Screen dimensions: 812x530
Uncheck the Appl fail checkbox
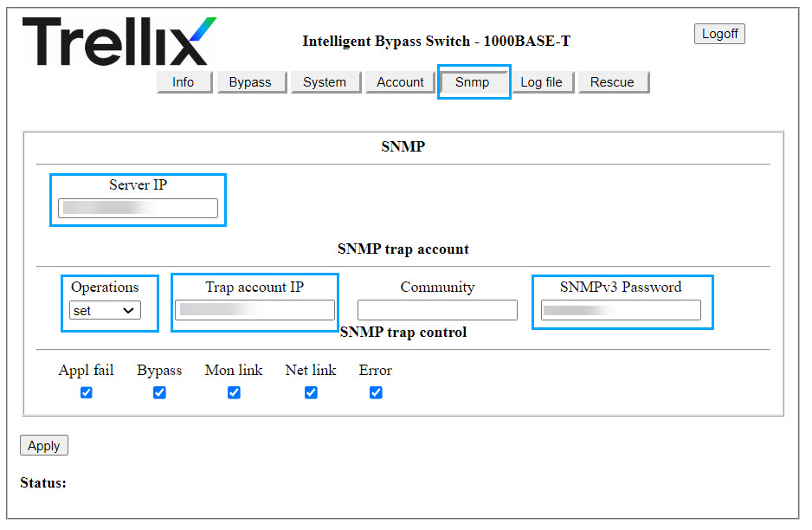tap(87, 392)
